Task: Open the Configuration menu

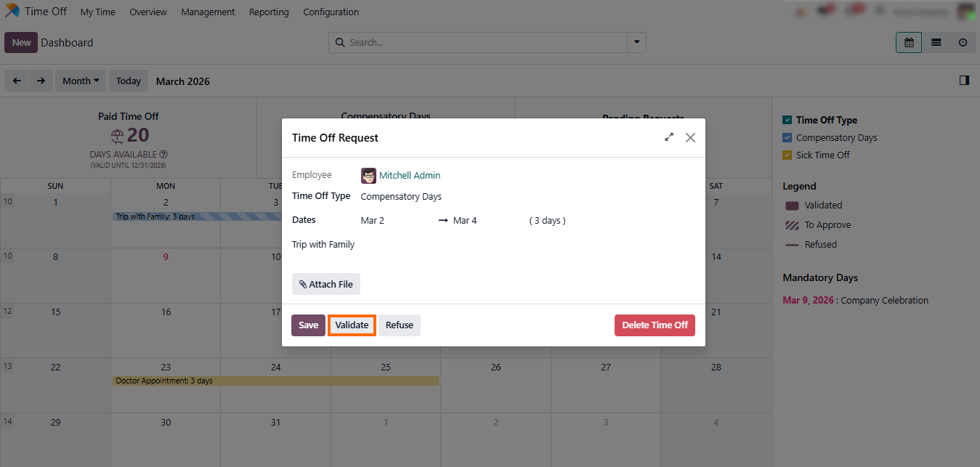Action: (331, 12)
